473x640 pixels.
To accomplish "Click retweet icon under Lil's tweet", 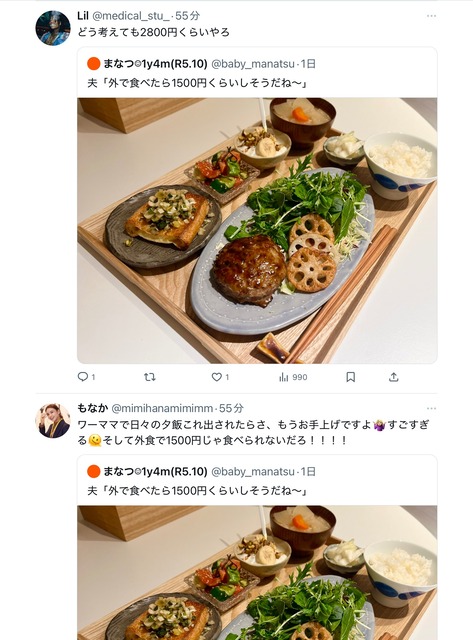I will click(x=150, y=377).
